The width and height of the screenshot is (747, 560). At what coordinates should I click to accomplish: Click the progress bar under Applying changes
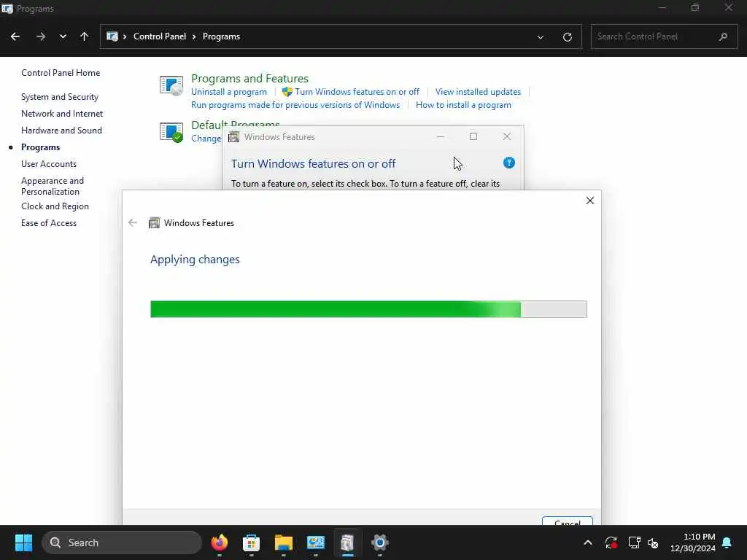368,309
